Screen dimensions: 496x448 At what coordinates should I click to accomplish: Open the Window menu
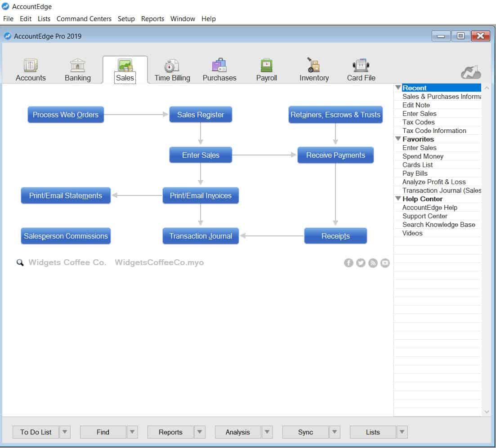point(183,19)
